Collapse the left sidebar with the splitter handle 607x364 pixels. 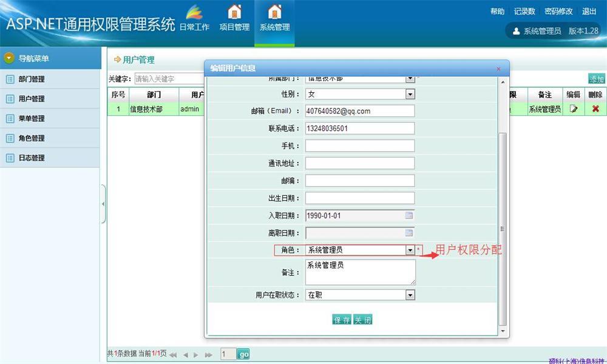point(103,204)
